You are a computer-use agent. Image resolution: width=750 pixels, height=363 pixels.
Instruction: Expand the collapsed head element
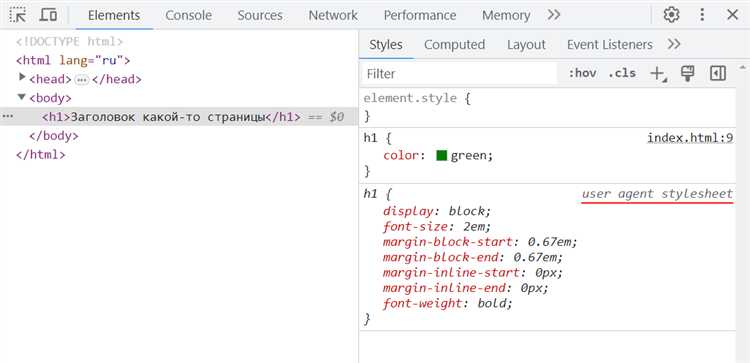(x=22, y=77)
